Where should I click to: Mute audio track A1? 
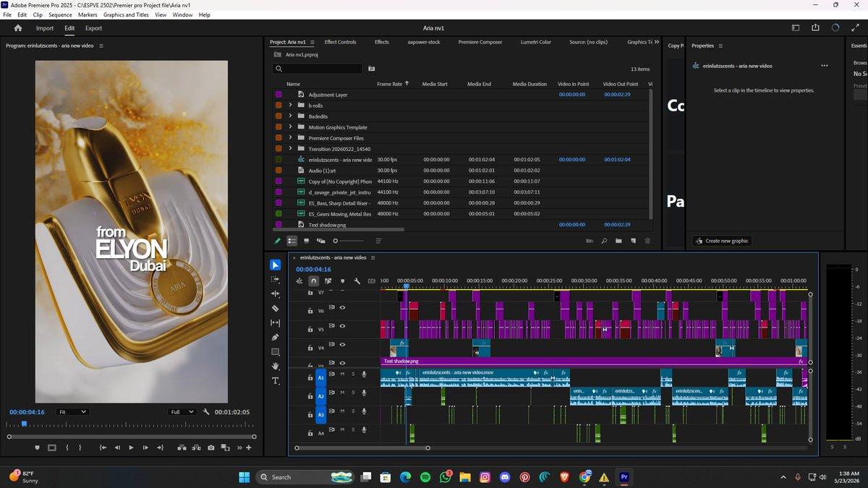pyautogui.click(x=342, y=374)
